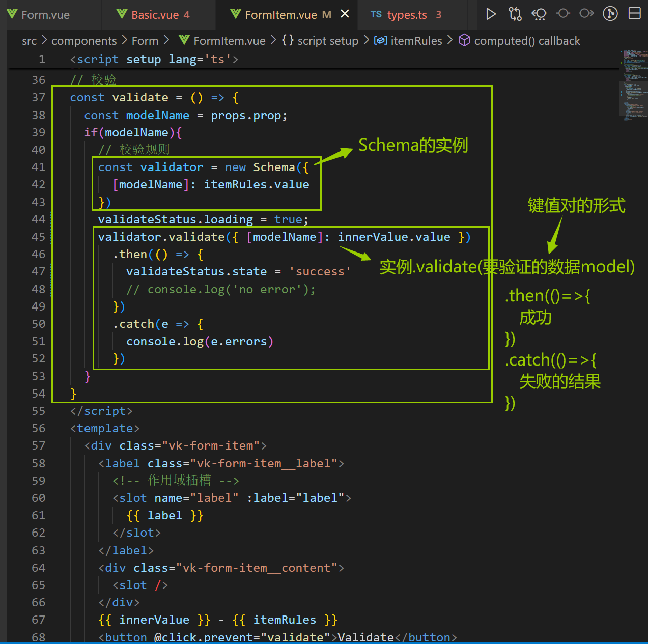
Task: Click '.catch' on line 50
Action: point(133,324)
